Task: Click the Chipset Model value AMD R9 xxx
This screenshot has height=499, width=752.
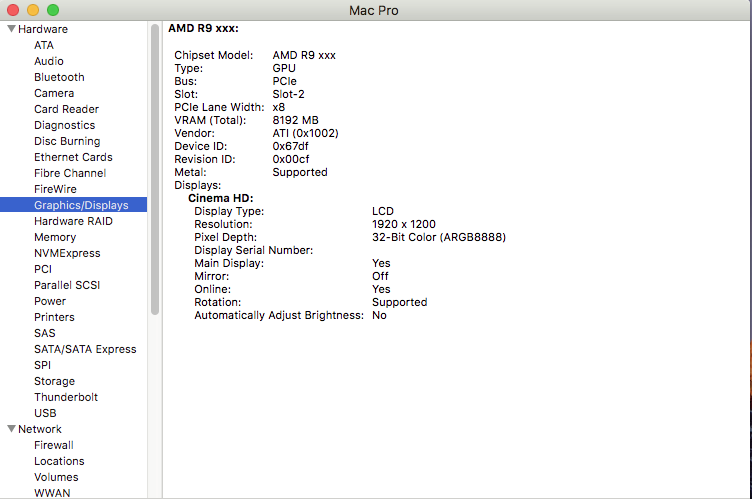Action: (x=304, y=55)
